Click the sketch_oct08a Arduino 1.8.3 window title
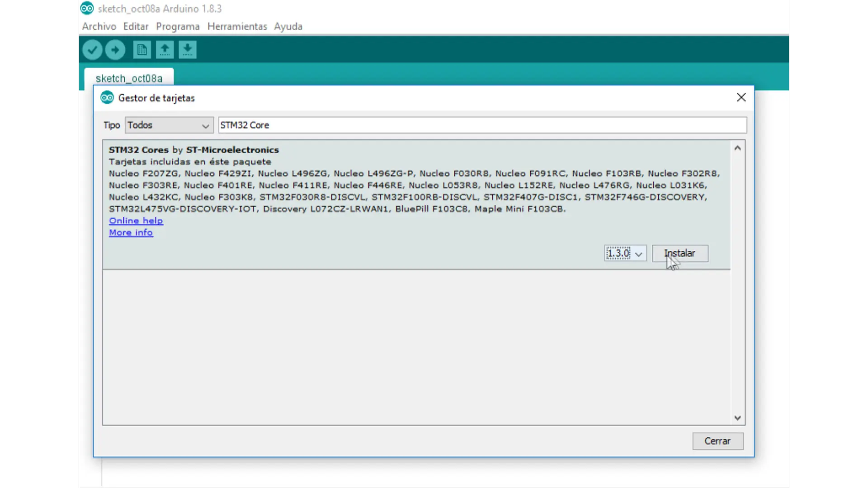This screenshot has width=868, height=488. point(160,9)
